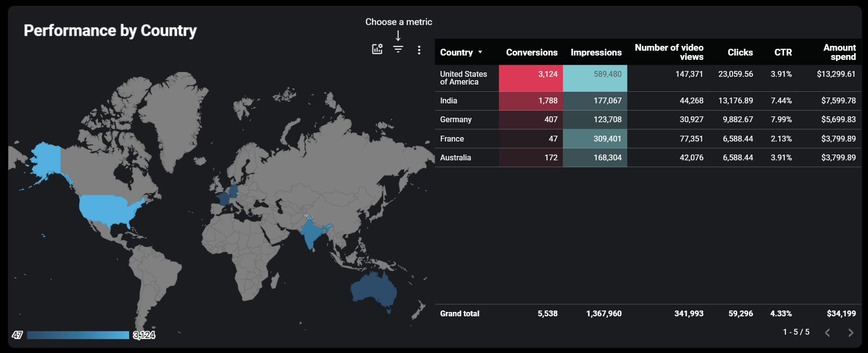Click the 5,538 grand total conversions

(x=547, y=313)
